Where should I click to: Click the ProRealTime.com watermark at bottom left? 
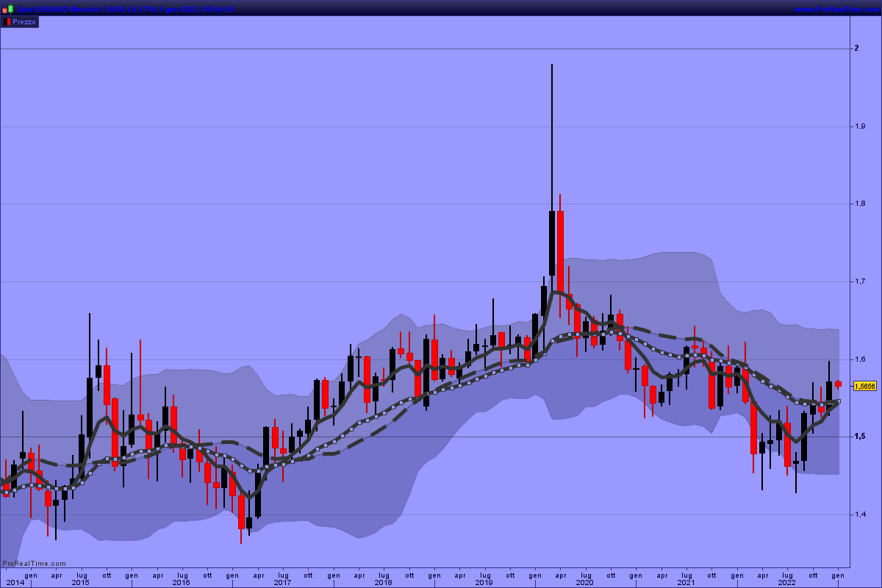34,564
